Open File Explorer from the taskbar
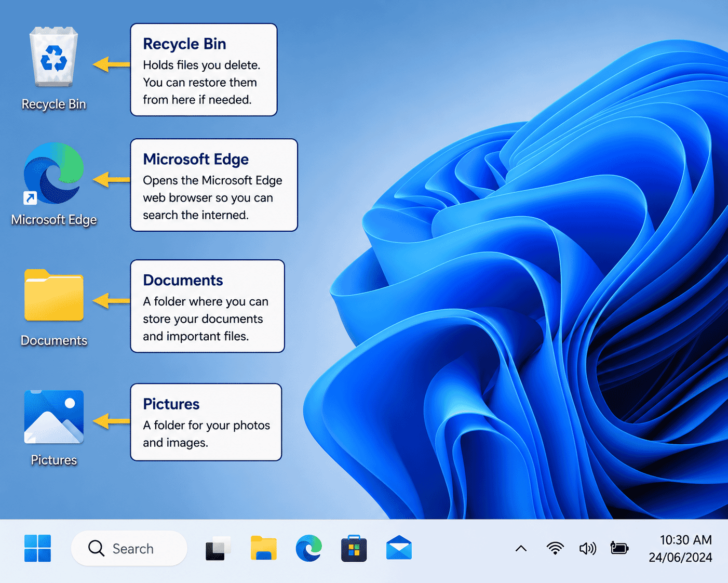Image resolution: width=728 pixels, height=583 pixels. tap(264, 548)
